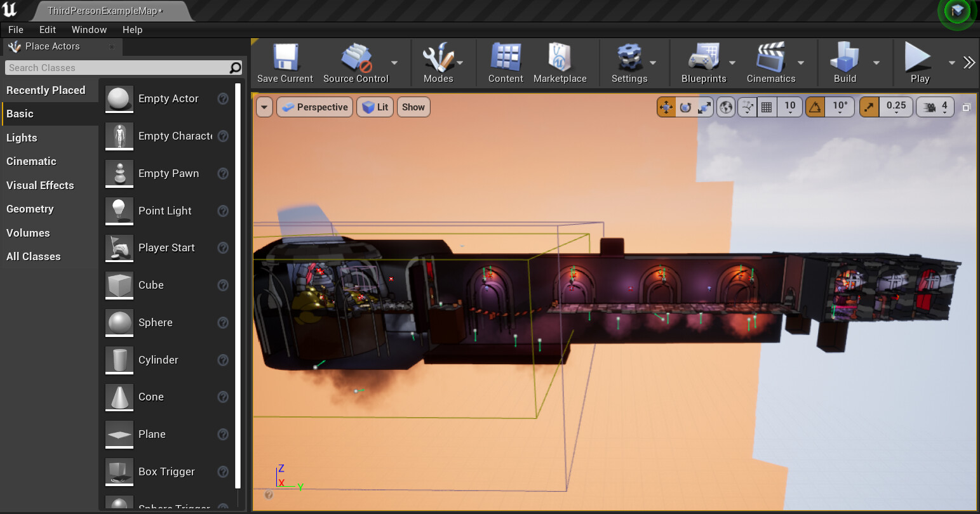Open the Lit view mode dropdown

tap(375, 107)
